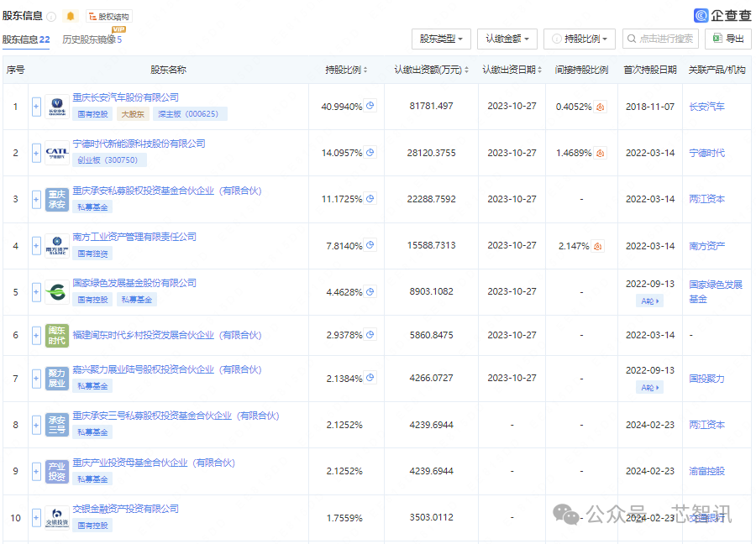Click the 创业板 (300750) stock tag
Screen dimensions: 756x544
(109, 160)
